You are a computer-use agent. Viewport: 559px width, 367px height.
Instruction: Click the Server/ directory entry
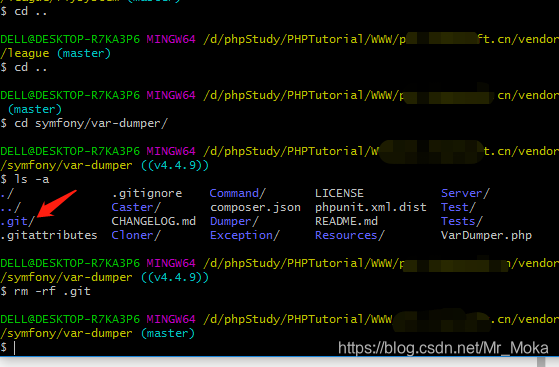pos(465,193)
